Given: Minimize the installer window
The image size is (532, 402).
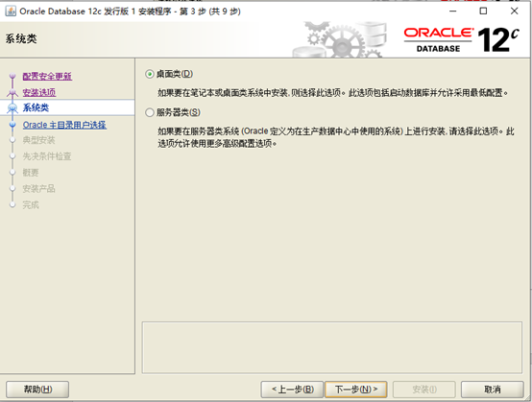Looking at the screenshot, I should point(452,12).
